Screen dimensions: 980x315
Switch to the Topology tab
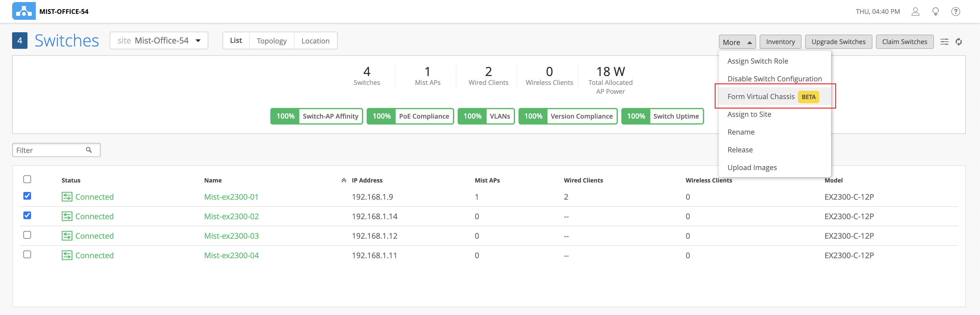[x=272, y=41]
